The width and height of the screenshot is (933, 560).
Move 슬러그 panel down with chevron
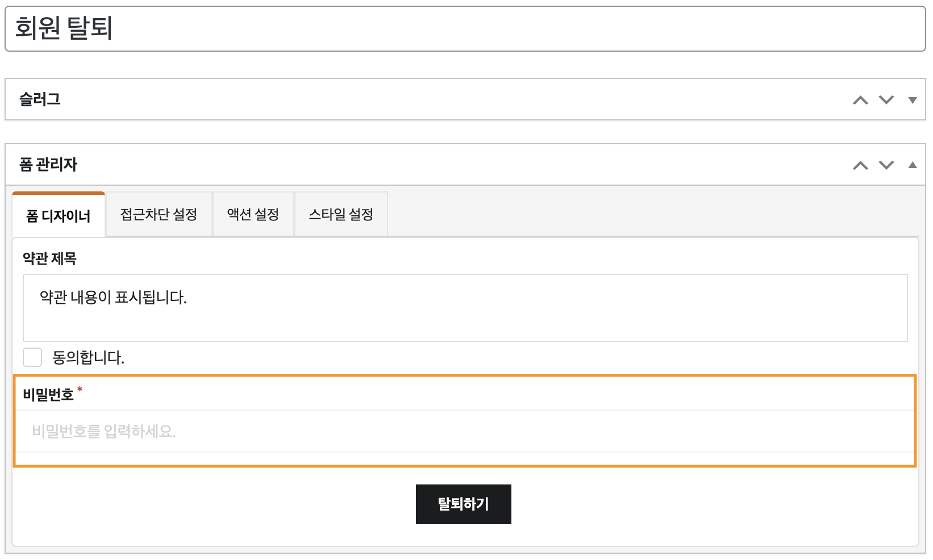coord(886,100)
